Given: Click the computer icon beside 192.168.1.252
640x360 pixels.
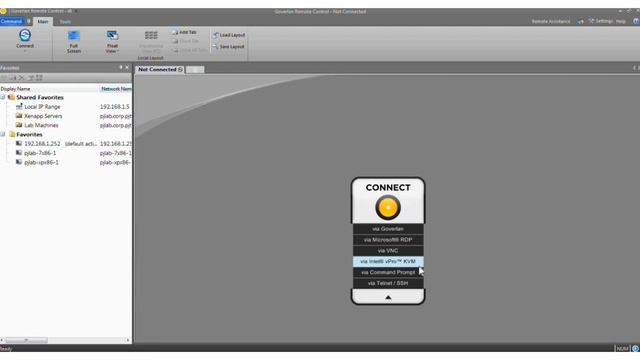Looking at the screenshot, I should pyautogui.click(x=19, y=144).
